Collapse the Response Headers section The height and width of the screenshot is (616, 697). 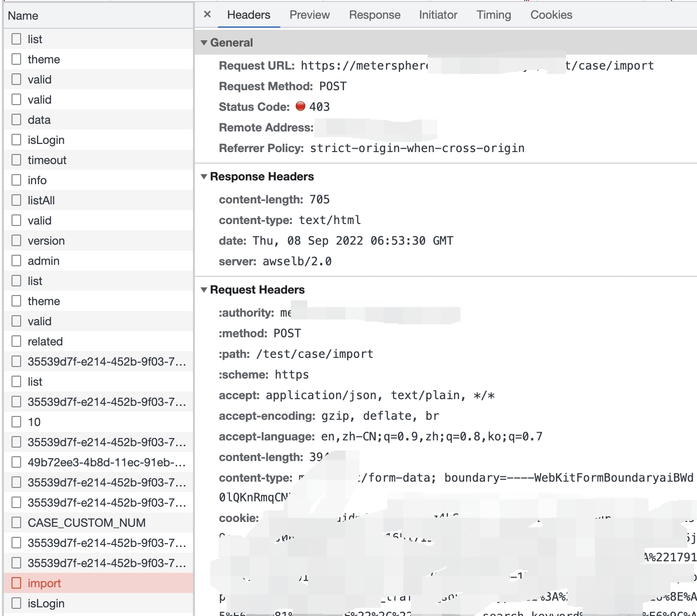[x=204, y=176]
